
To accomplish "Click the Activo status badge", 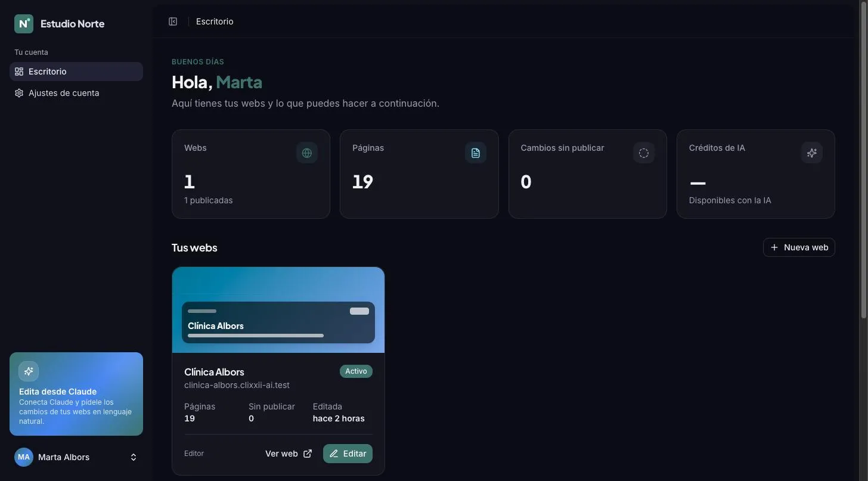I will (356, 371).
